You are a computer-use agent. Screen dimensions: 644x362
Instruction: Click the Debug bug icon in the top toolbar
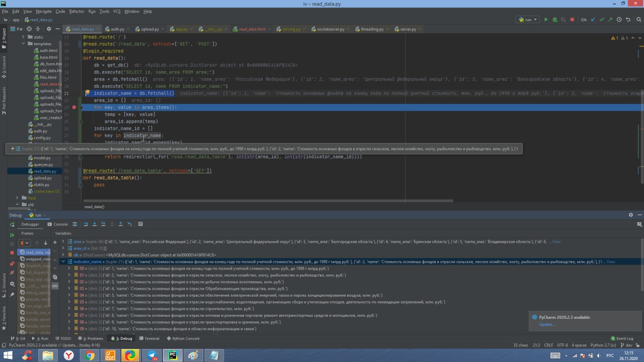(x=555, y=20)
